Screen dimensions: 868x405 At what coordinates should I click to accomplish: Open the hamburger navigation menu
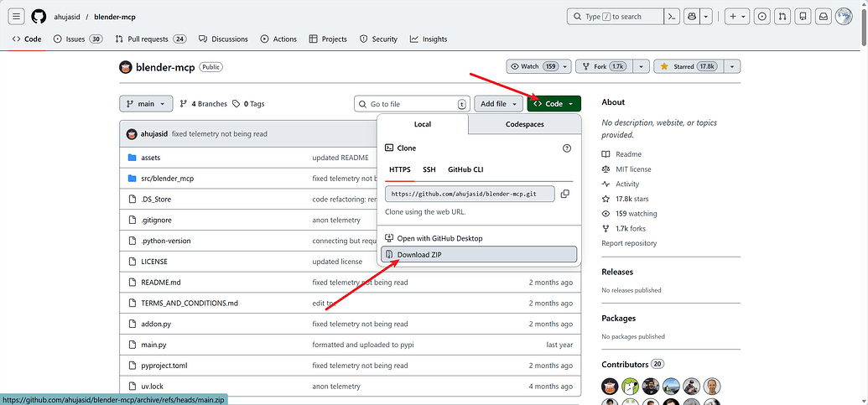tap(17, 17)
